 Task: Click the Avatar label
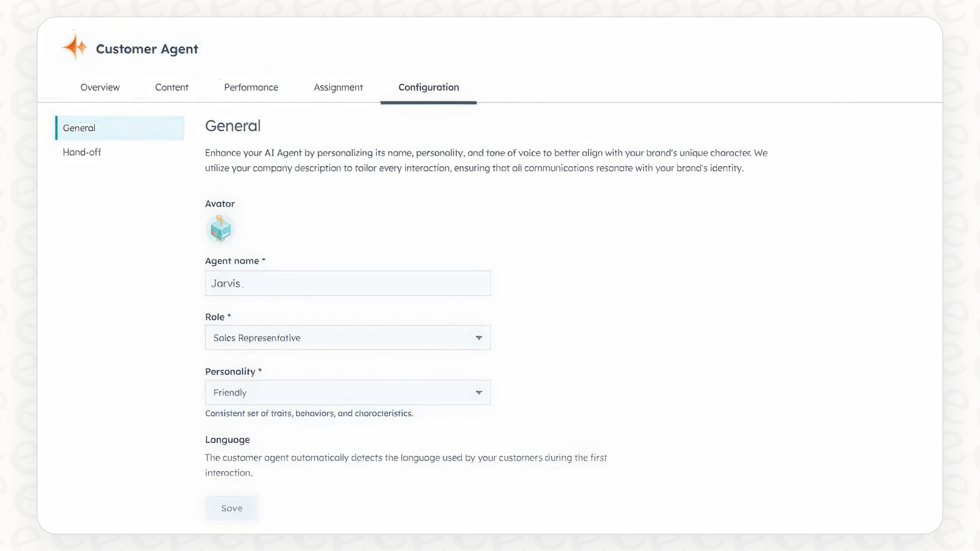pos(219,203)
